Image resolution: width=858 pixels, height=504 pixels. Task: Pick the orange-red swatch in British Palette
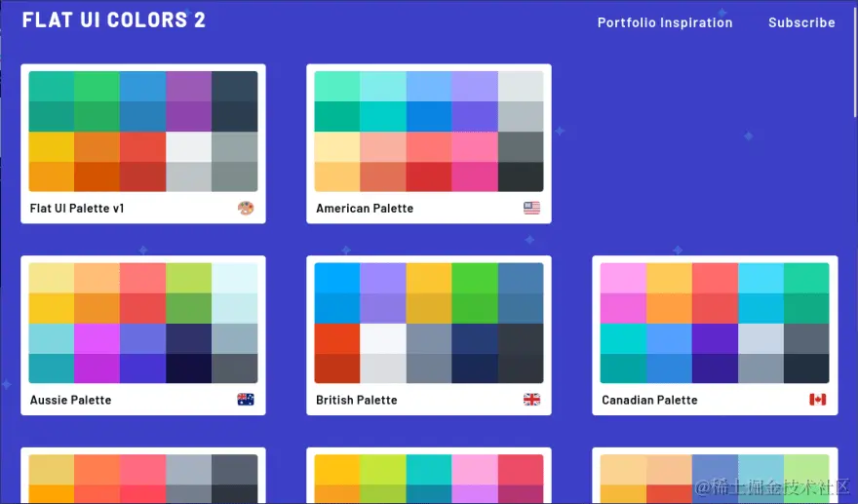tap(337, 338)
